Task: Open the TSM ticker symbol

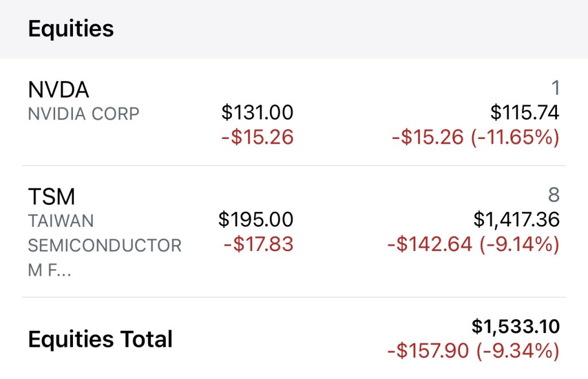Action: pyautogui.click(x=51, y=197)
